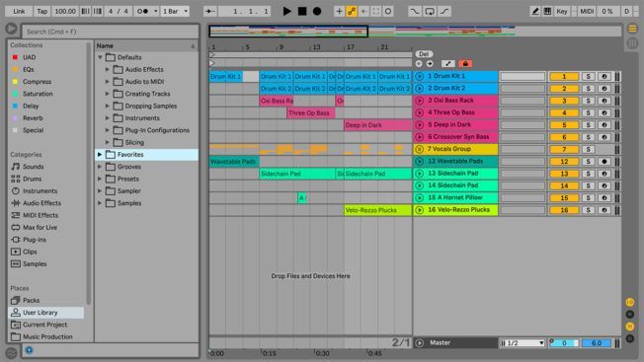644x362 pixels.
Task: Solo the 7 Vocals Group track
Action: pos(588,149)
